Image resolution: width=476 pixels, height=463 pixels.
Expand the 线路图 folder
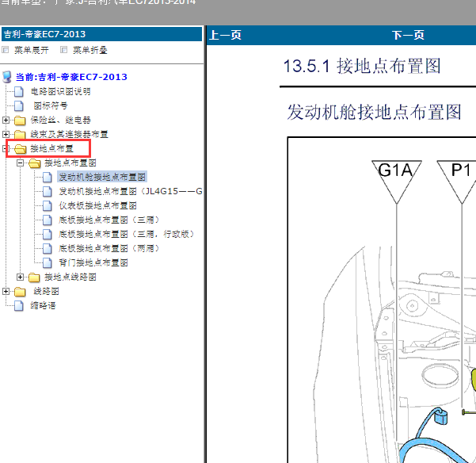tap(6, 291)
